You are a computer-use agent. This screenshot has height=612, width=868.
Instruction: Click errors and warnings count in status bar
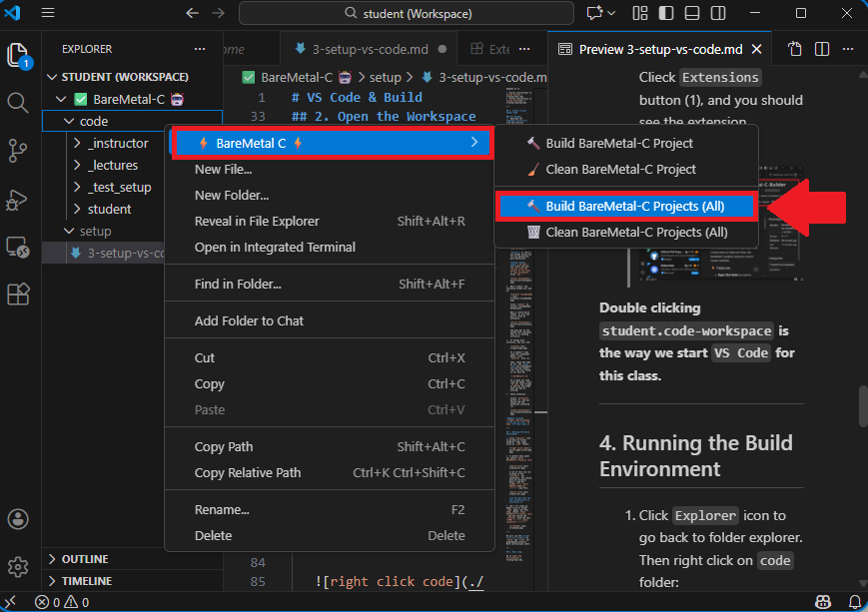[62, 602]
